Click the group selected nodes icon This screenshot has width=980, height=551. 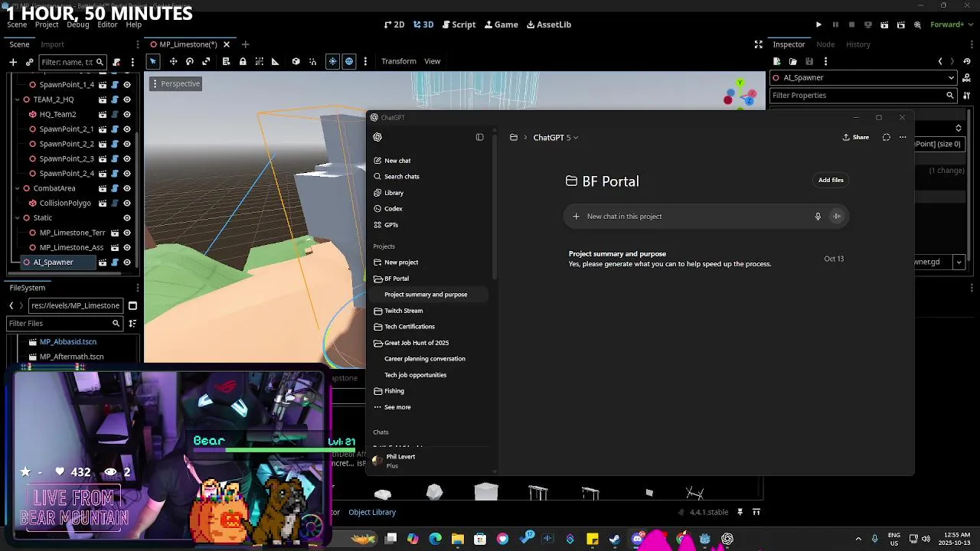click(259, 61)
